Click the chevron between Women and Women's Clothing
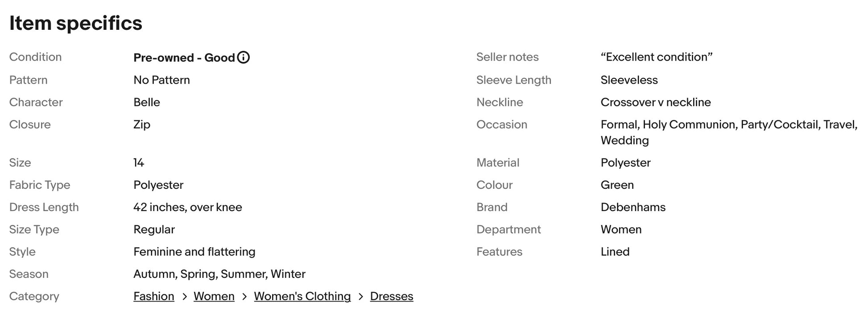 244,297
